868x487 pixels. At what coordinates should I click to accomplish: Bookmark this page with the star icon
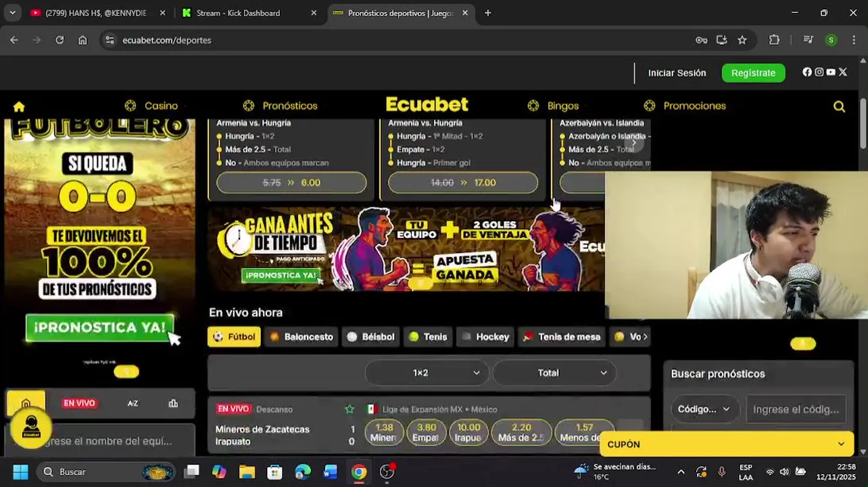pyautogui.click(x=742, y=40)
